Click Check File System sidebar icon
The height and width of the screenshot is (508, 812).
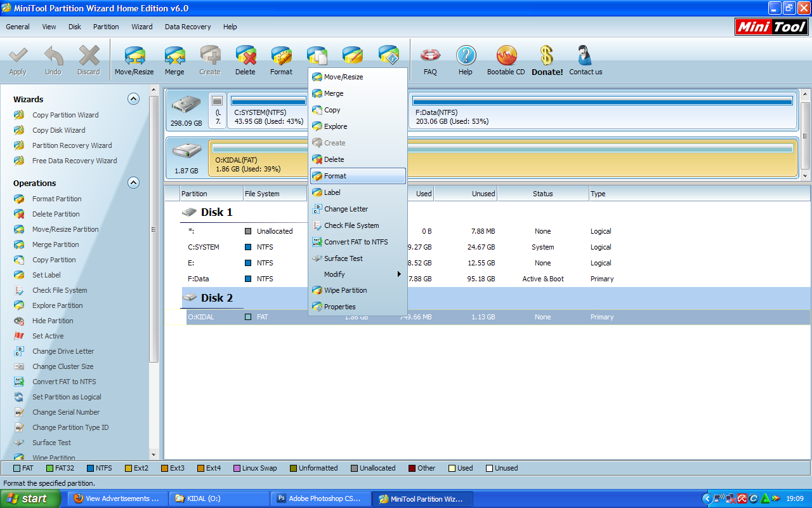tap(19, 290)
